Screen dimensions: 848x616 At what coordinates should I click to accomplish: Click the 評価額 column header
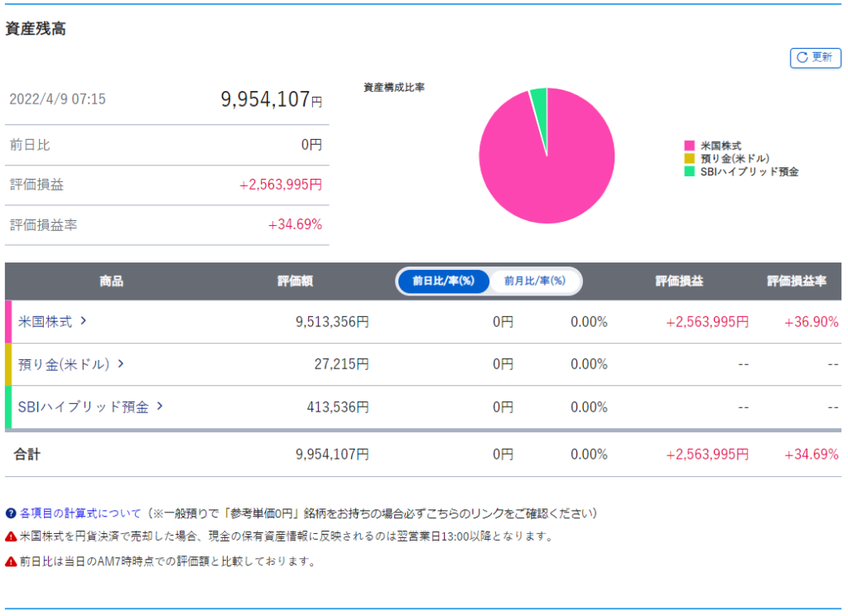click(295, 282)
